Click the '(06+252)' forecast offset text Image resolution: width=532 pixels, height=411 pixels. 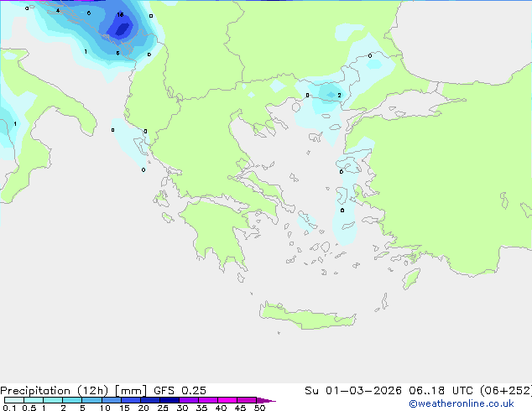[x=506, y=391]
